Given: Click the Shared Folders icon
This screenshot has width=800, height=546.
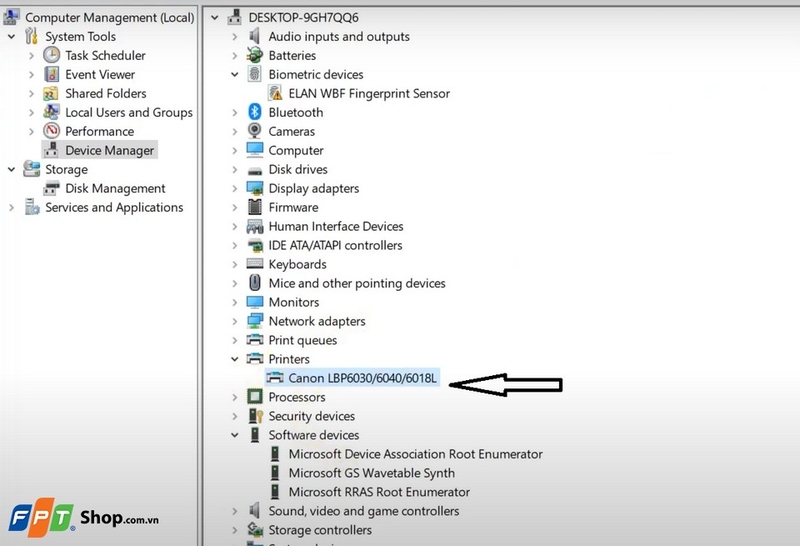Looking at the screenshot, I should pos(51,94).
